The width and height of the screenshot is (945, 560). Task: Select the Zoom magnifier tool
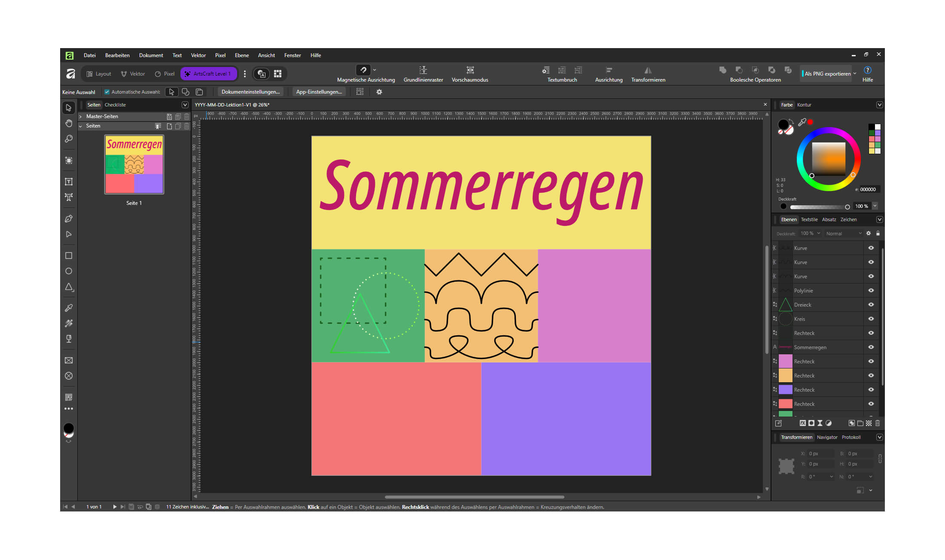pyautogui.click(x=68, y=139)
